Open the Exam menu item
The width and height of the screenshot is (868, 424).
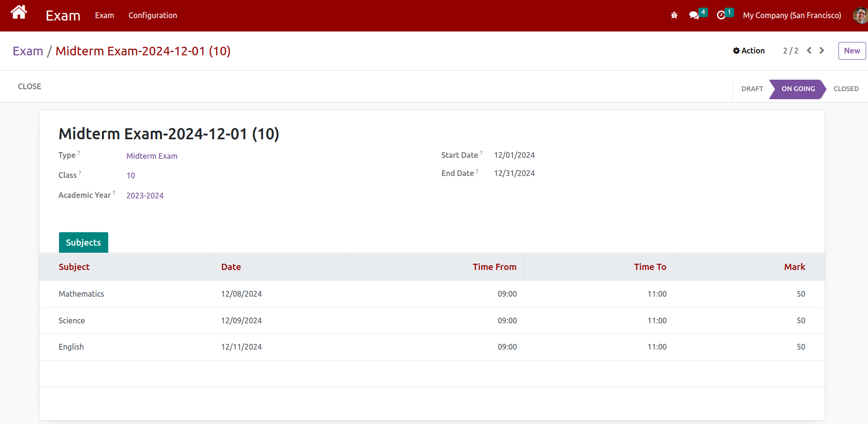[104, 15]
